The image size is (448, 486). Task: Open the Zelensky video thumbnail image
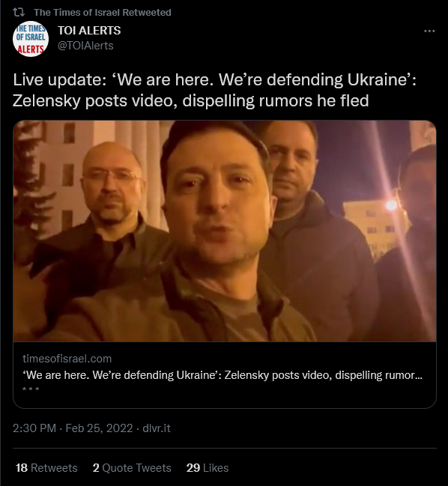[225, 231]
